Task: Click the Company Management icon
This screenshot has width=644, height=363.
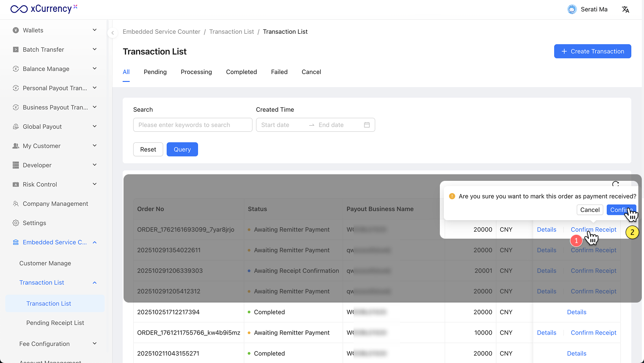Action: pyautogui.click(x=16, y=204)
